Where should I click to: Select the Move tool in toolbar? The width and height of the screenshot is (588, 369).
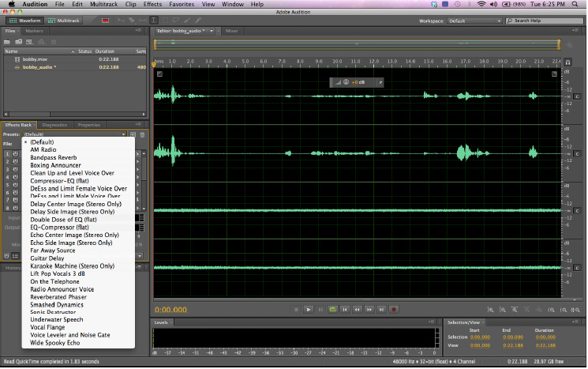121,21
